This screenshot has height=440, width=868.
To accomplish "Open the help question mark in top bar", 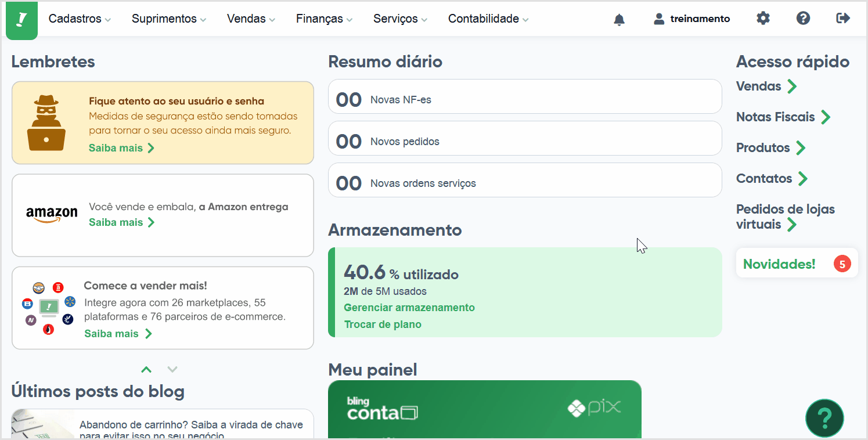I will [x=803, y=19].
